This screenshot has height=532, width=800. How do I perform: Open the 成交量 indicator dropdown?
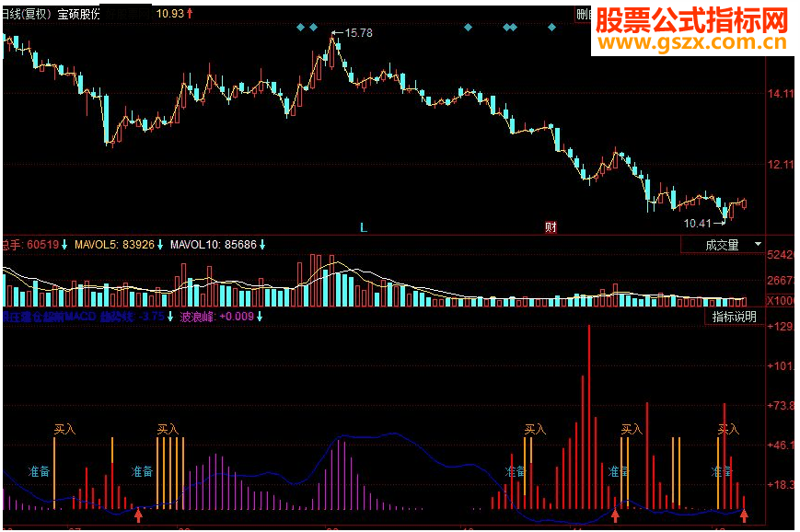[755, 246]
